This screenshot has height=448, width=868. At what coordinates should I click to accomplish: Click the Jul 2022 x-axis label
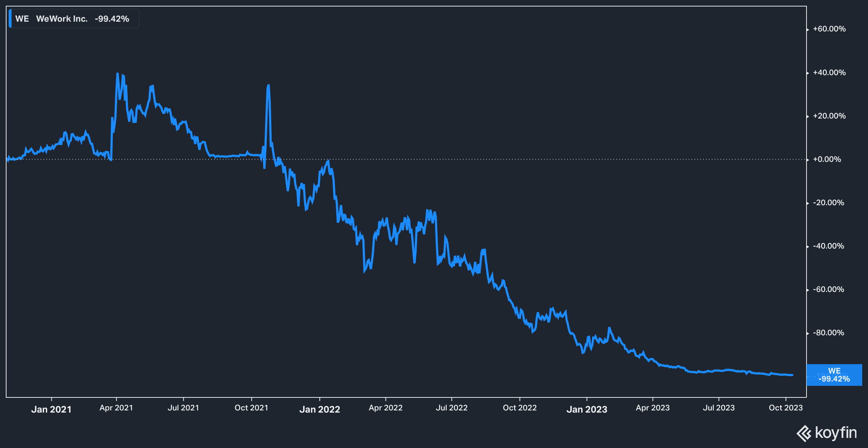(x=452, y=408)
